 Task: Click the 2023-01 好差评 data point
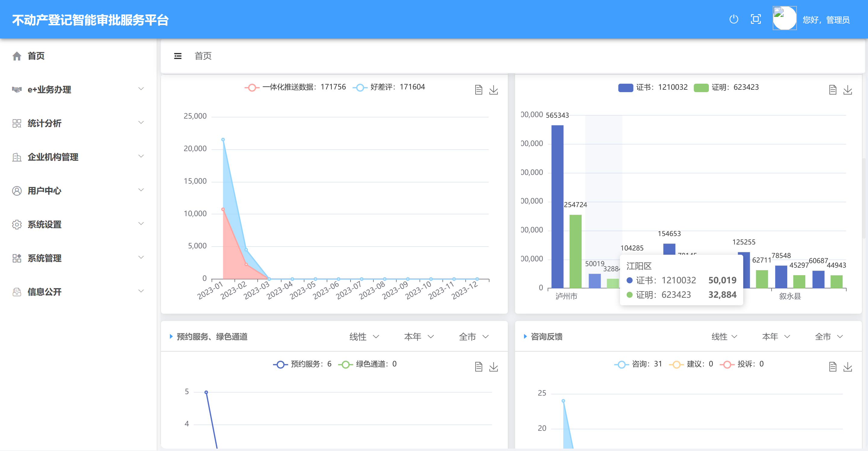point(223,140)
